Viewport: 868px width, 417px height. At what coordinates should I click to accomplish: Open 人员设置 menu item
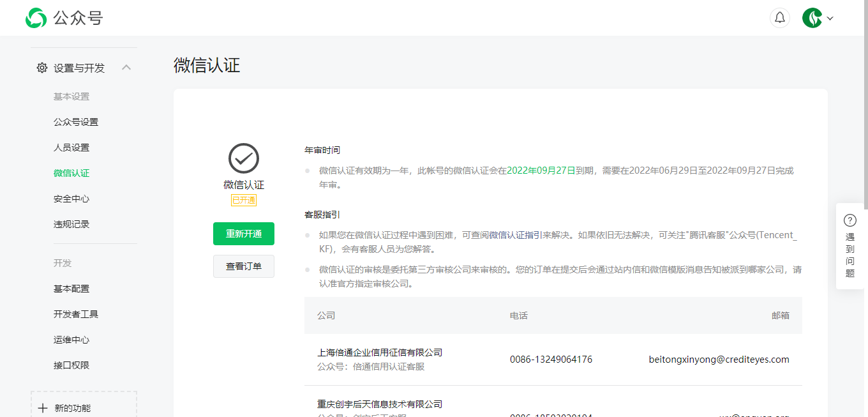coord(71,148)
